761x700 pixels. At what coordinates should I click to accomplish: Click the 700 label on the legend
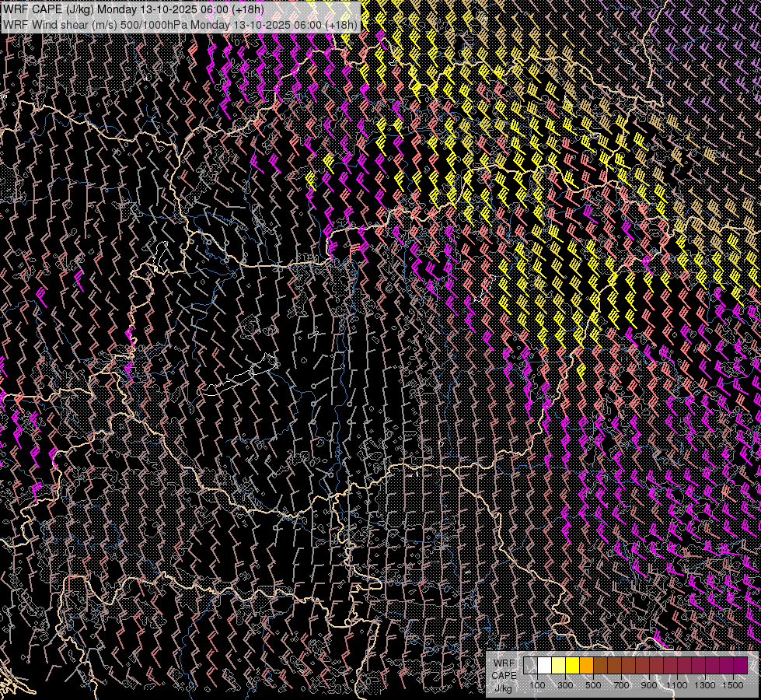click(x=621, y=685)
